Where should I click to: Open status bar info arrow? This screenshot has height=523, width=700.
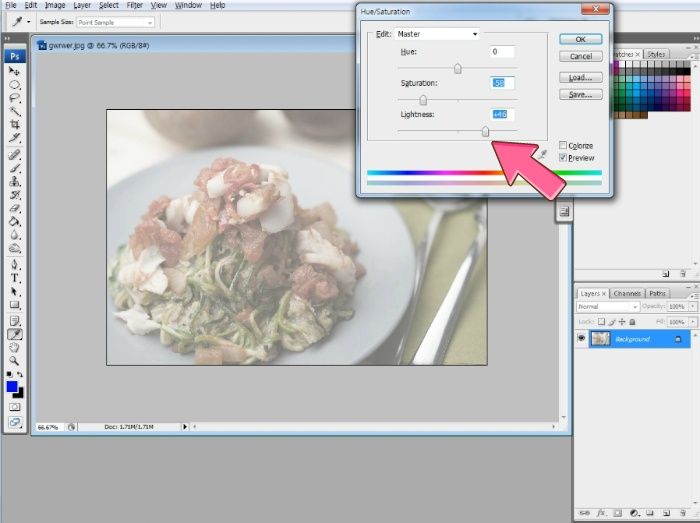coord(185,427)
